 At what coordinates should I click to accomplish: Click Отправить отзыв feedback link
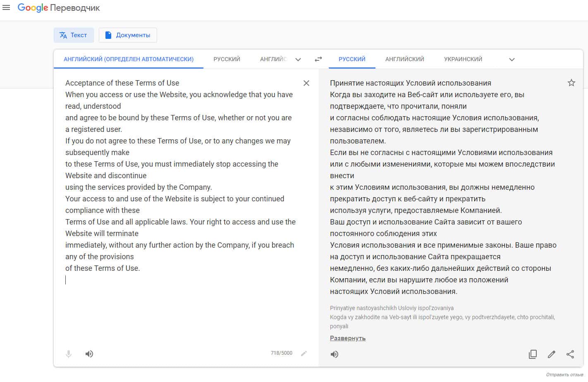[564, 375]
